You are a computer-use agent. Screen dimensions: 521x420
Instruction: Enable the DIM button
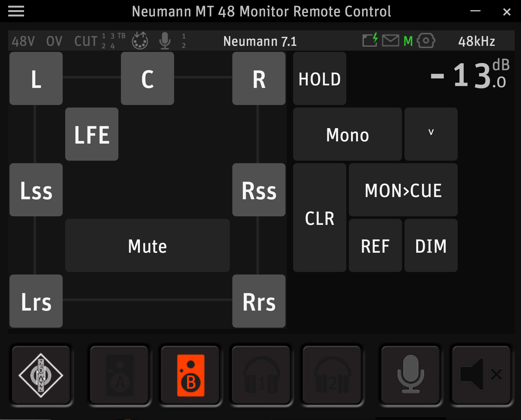(431, 246)
